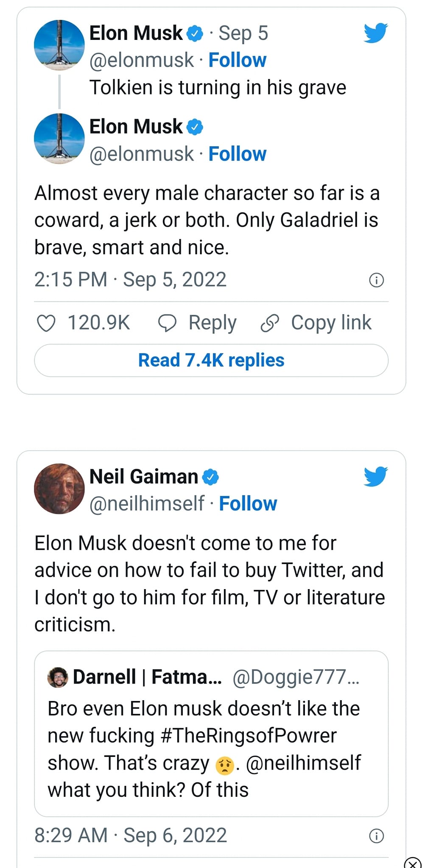Click the Twitter bird icon on Elon's tweet
Viewport: 422px width, 868px height.
[376, 33]
